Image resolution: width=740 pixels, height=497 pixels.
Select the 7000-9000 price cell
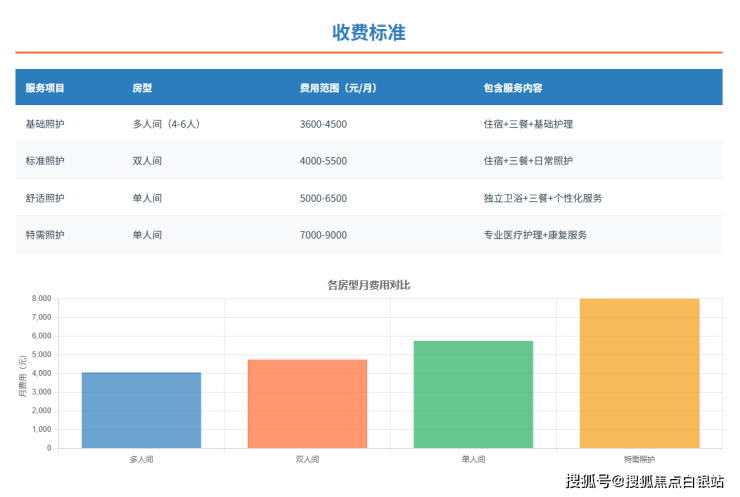click(x=323, y=235)
